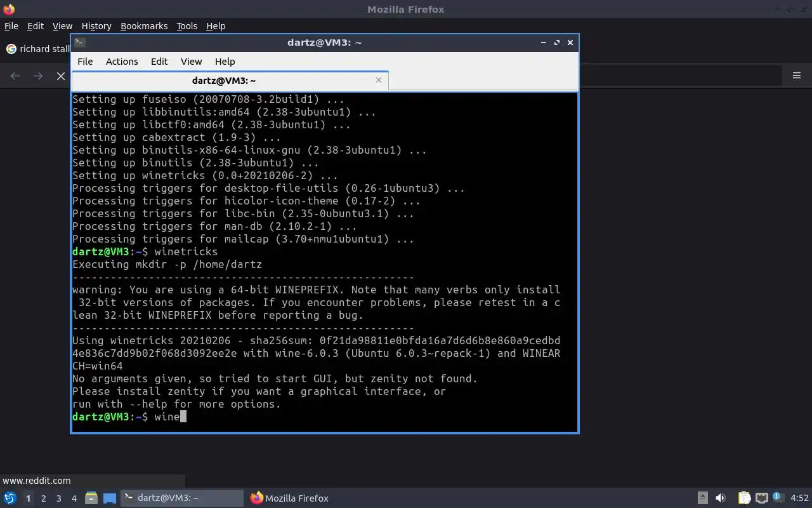Stop loading the Firefox page
This screenshot has width=812, height=508.
[60, 76]
